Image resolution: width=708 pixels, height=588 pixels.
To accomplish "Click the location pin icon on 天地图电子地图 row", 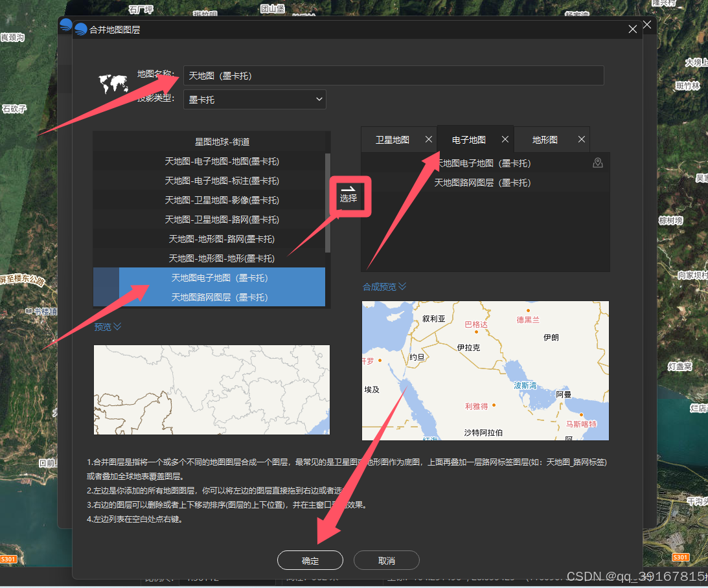I will tap(597, 163).
